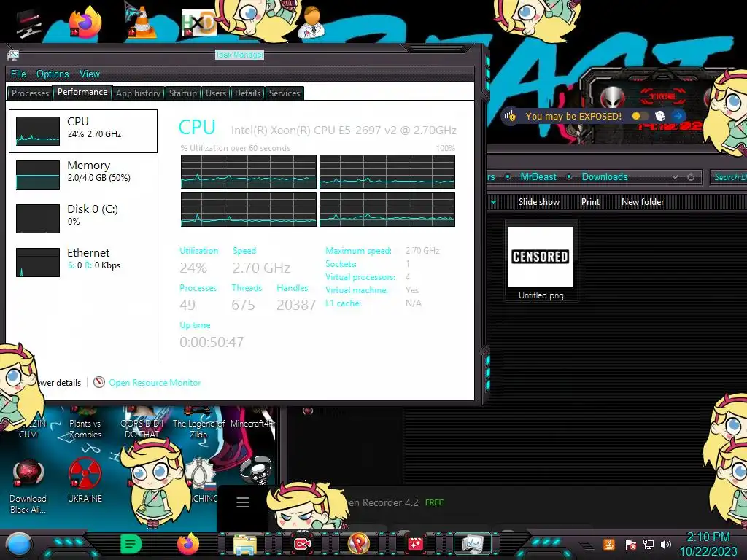Screen dimensions: 747x560
Task: Open the HxD hex editor shortcut
Action: click(199, 23)
